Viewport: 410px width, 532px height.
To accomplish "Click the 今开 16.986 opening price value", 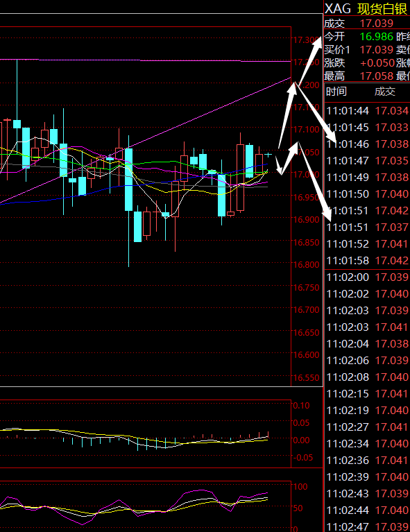I will [377, 36].
